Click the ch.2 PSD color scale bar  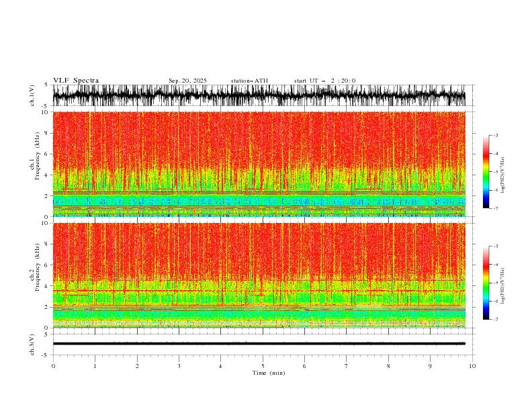point(486,283)
